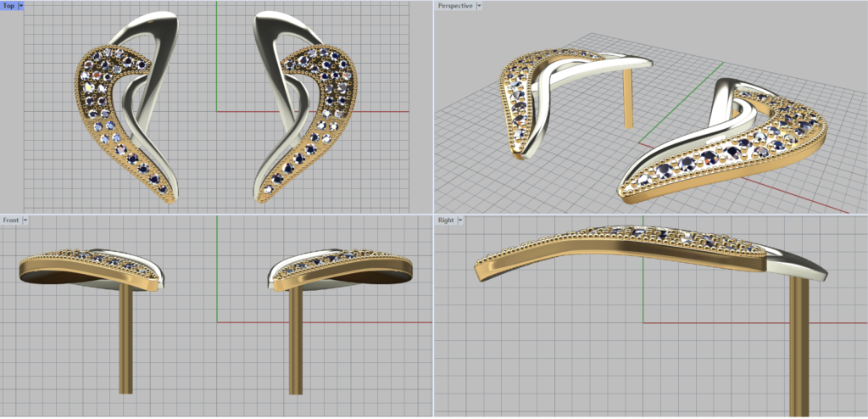Select the Front viewport title label
868x419 pixels.
11,220
